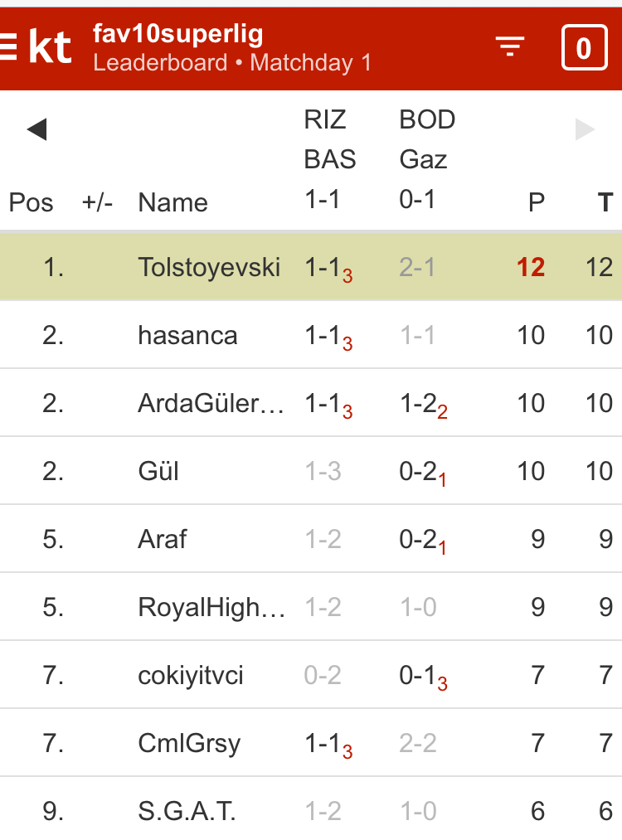
Task: Open the notification counter box showing 0
Action: coord(584,48)
